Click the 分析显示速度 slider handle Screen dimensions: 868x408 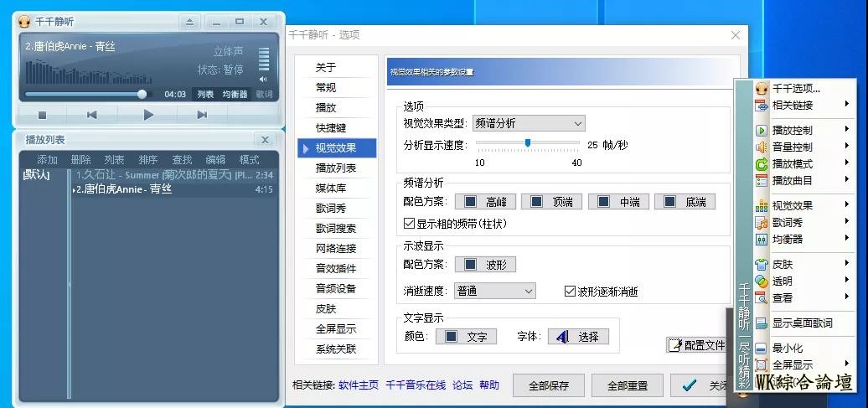pos(528,143)
